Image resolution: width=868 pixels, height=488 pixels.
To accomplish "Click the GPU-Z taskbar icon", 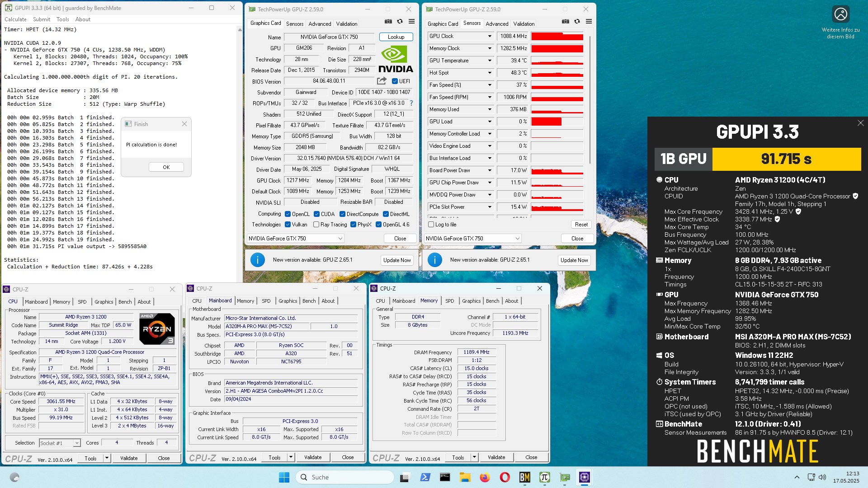I will pos(564,477).
